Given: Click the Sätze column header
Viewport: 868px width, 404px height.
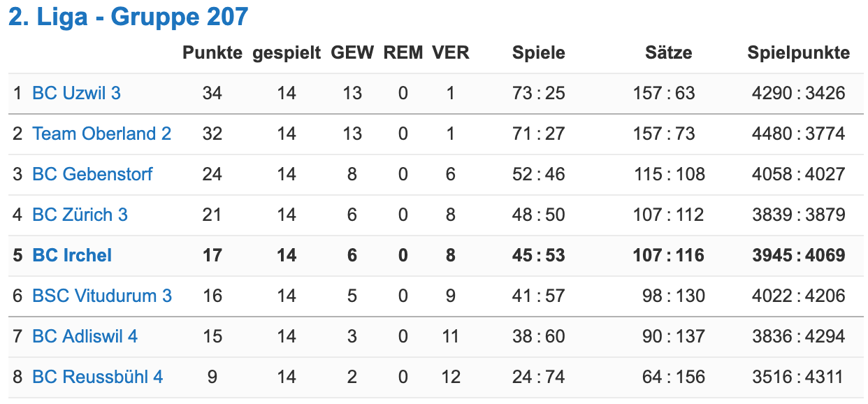Looking at the screenshot, I should (x=669, y=52).
